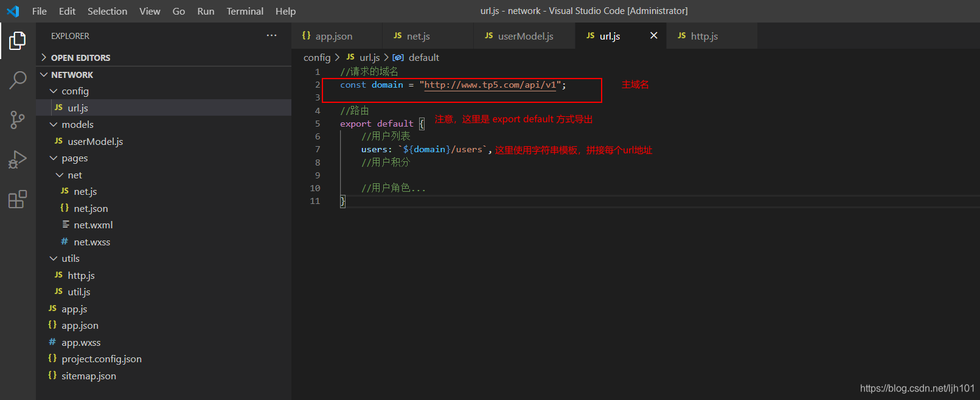Image resolution: width=980 pixels, height=400 pixels.
Task: Open app.wxss from the file tree
Action: pyautogui.click(x=164, y=342)
